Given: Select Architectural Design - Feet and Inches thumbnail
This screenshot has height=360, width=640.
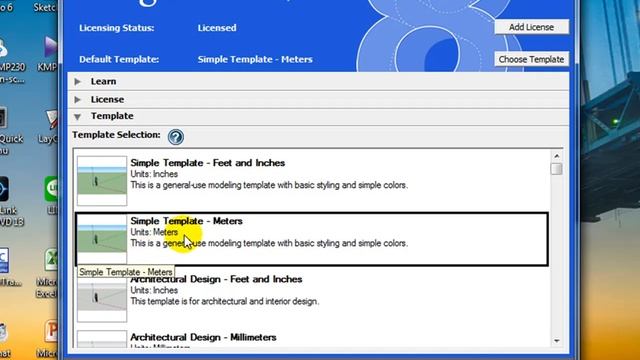Looking at the screenshot, I should [x=102, y=299].
